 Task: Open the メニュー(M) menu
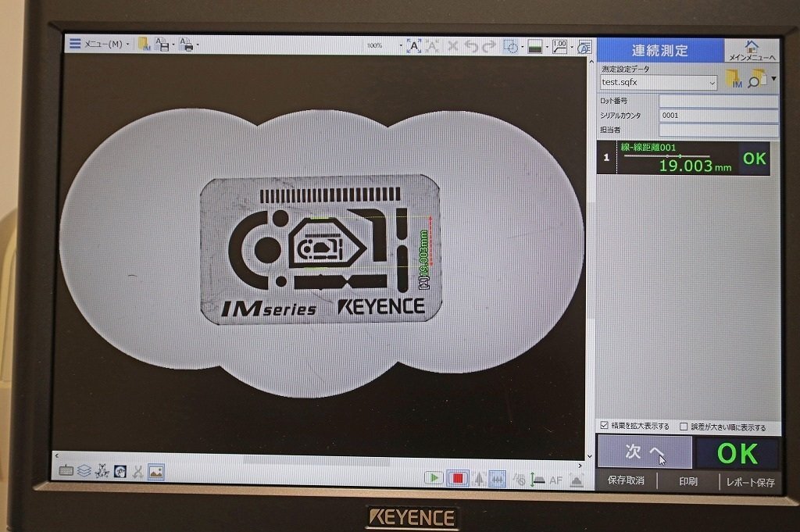tap(99, 44)
